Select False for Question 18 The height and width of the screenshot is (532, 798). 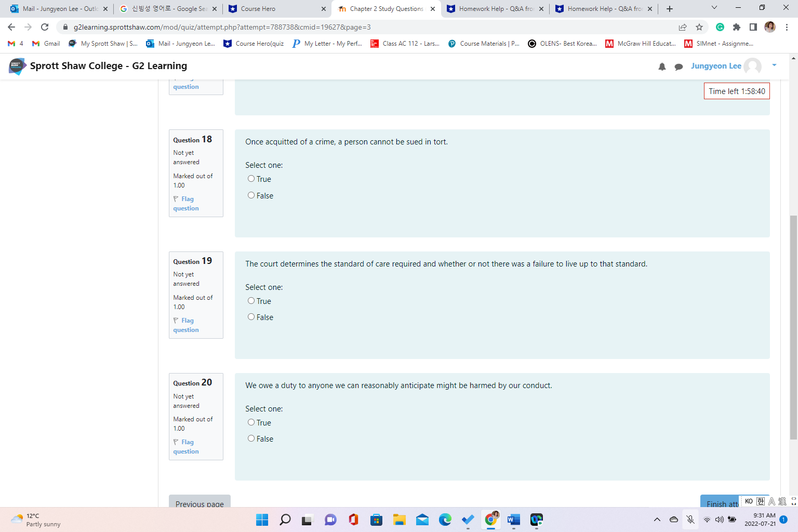click(251, 195)
